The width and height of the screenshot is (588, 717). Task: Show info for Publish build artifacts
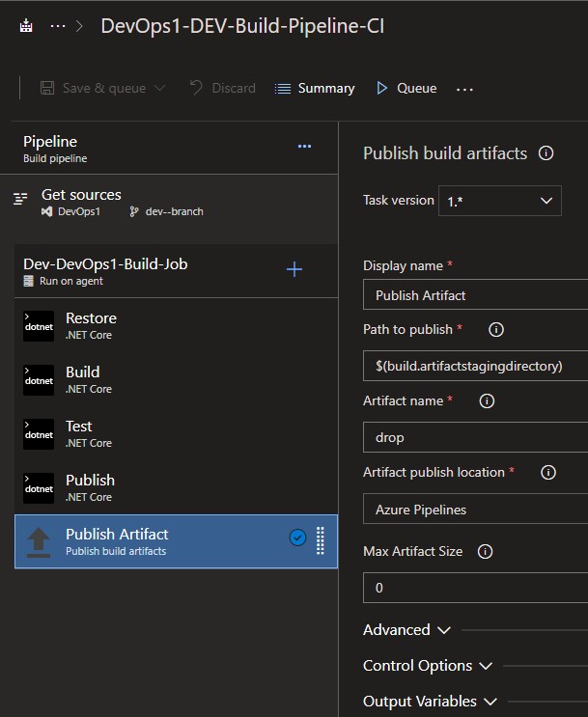pos(546,152)
